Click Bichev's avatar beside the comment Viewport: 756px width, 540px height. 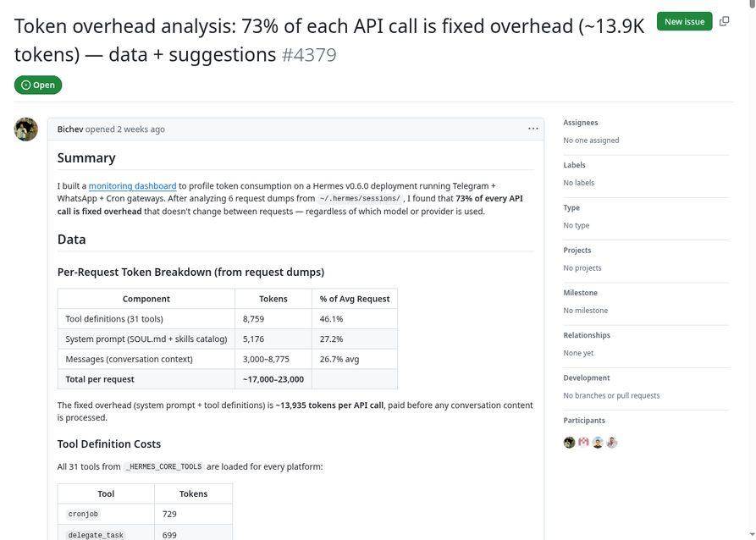click(26, 129)
